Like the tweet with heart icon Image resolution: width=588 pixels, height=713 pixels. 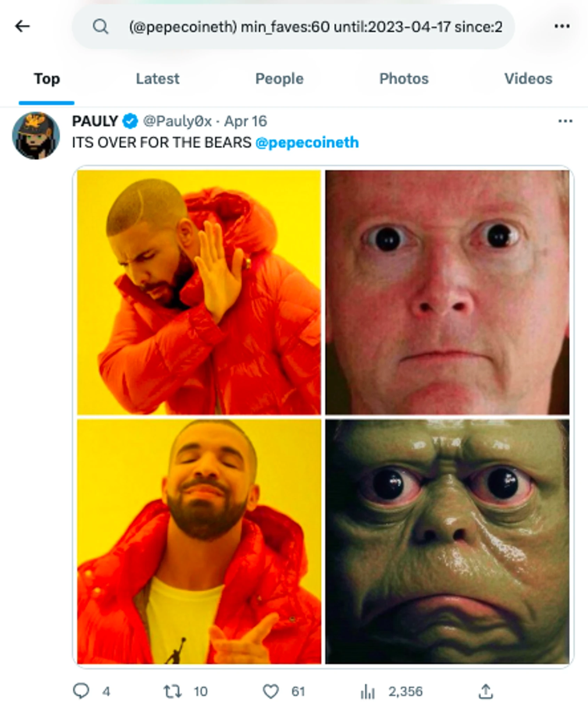tap(271, 691)
